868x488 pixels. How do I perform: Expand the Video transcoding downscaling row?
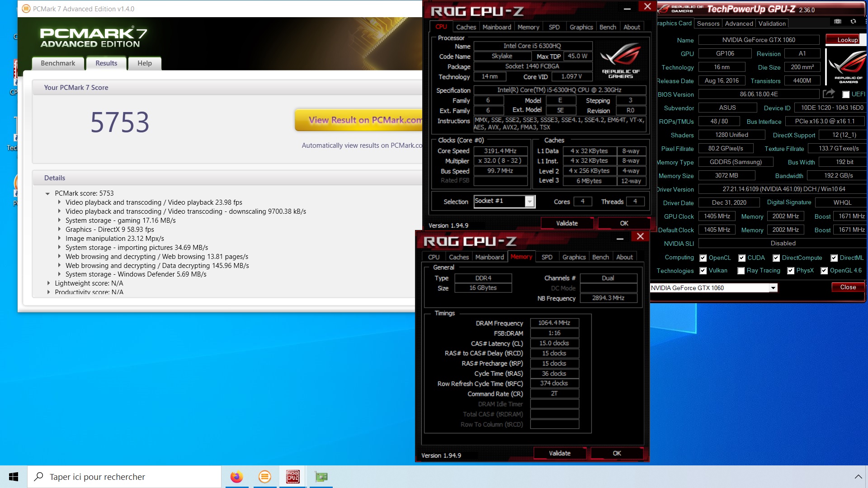(59, 211)
